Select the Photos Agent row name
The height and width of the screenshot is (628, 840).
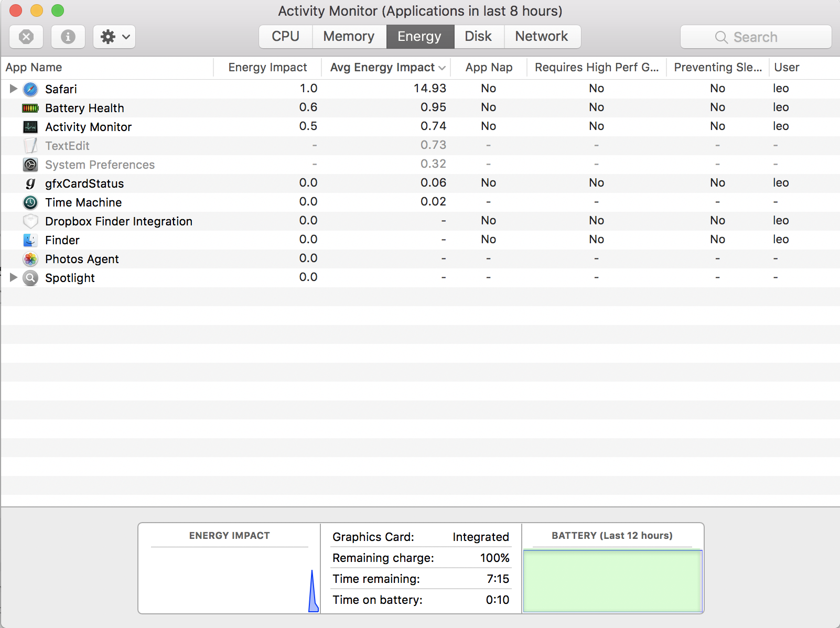pos(82,259)
